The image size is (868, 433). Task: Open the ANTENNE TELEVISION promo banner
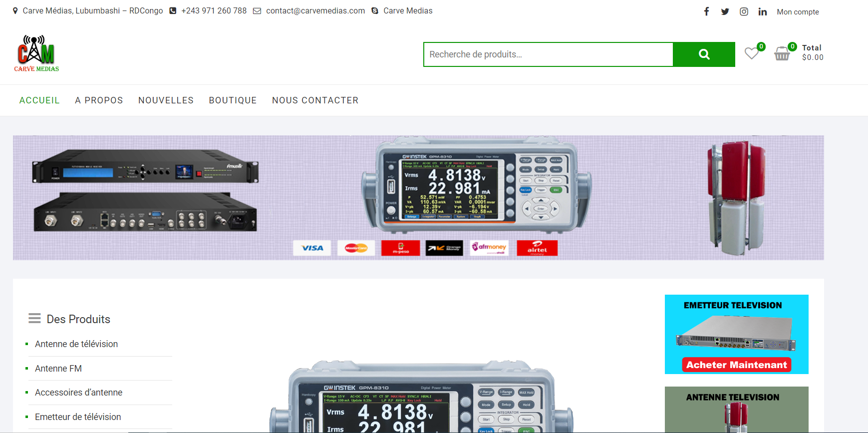click(x=736, y=410)
